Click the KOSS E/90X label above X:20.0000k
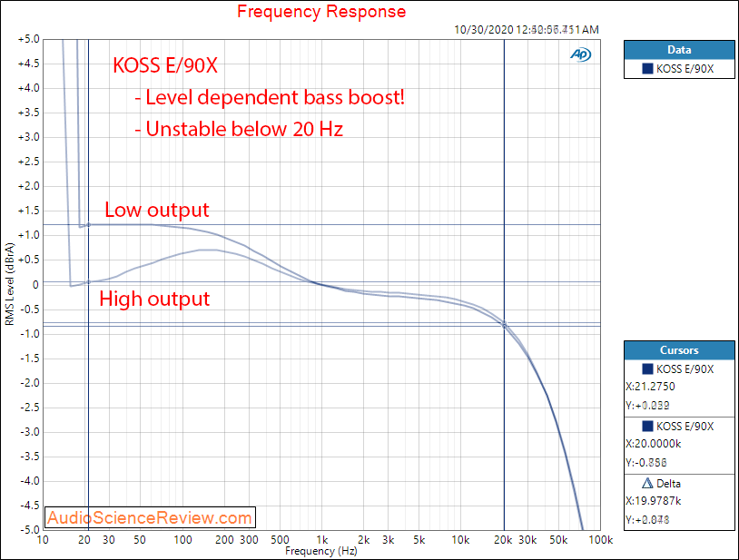739x560 pixels. (685, 427)
